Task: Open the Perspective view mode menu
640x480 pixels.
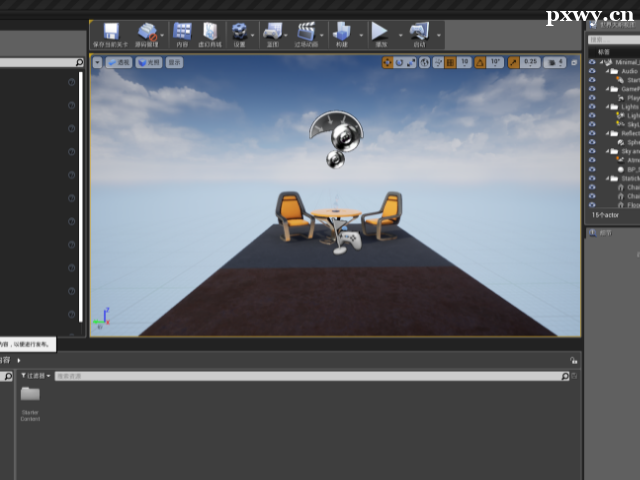Action: point(119,62)
